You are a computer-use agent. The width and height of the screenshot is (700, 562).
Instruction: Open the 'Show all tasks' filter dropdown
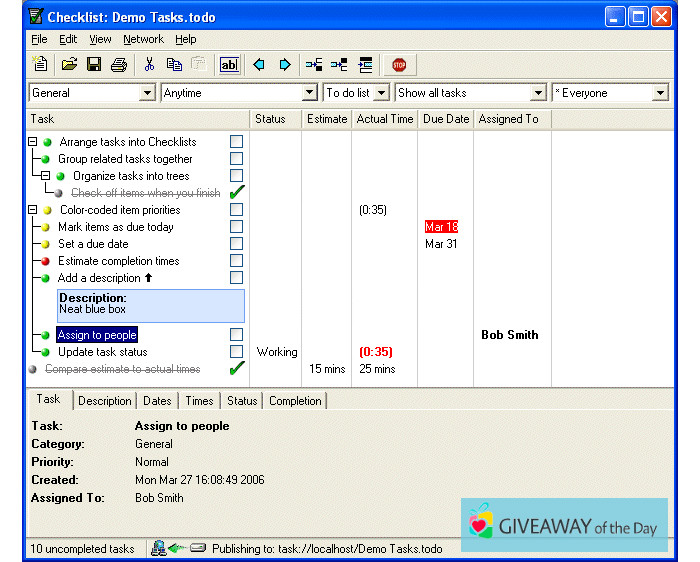pos(538,93)
